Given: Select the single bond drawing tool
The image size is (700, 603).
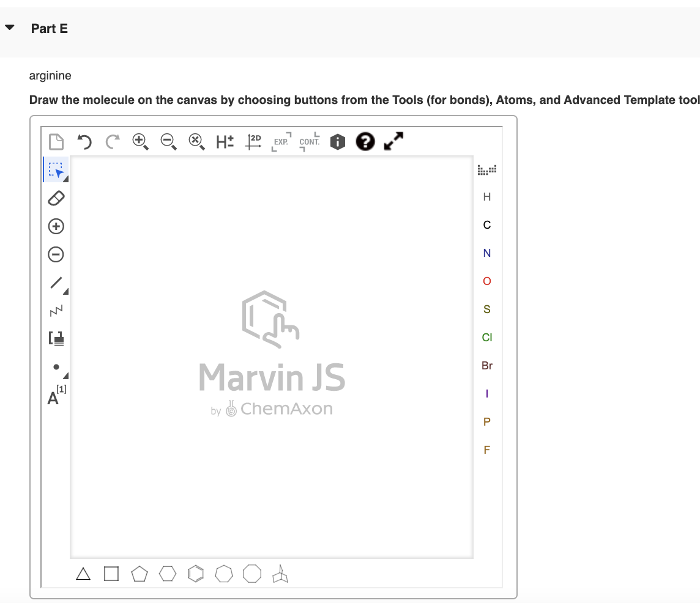Looking at the screenshot, I should point(56,283).
